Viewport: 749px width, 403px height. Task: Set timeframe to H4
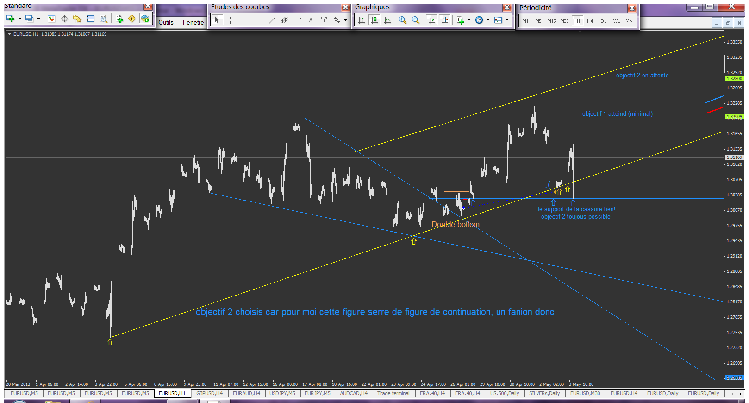coord(589,21)
